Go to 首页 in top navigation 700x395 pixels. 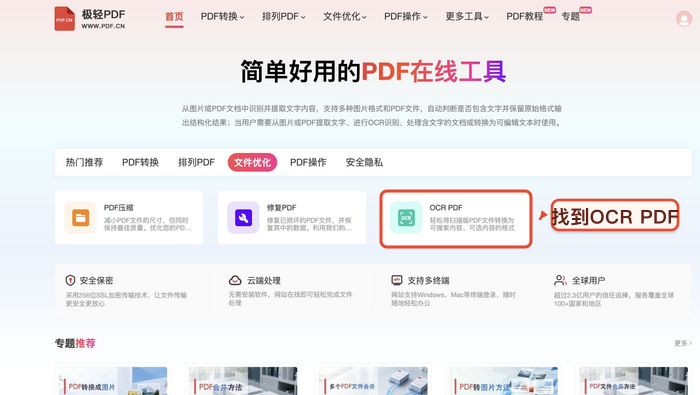[174, 17]
